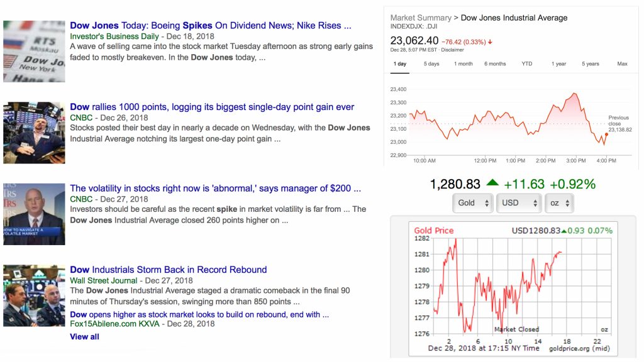644x362 pixels.
Task: Click the red down arrow next to -76.42 (0.33%)
Action: tap(490, 42)
